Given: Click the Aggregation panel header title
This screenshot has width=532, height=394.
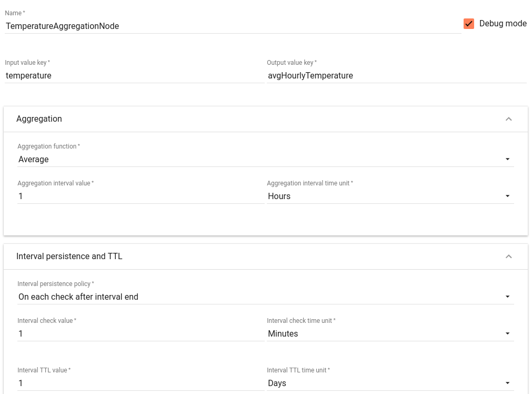Looking at the screenshot, I should 39,119.
